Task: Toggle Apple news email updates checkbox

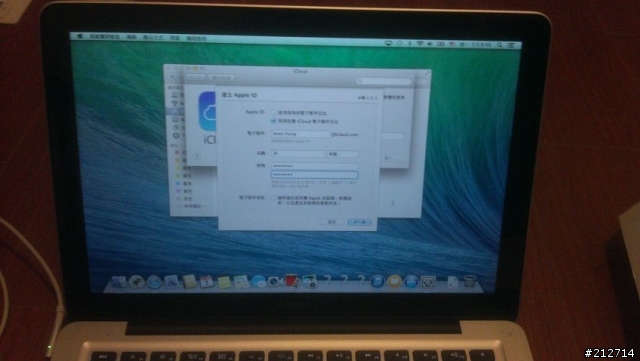Action: click(x=273, y=198)
